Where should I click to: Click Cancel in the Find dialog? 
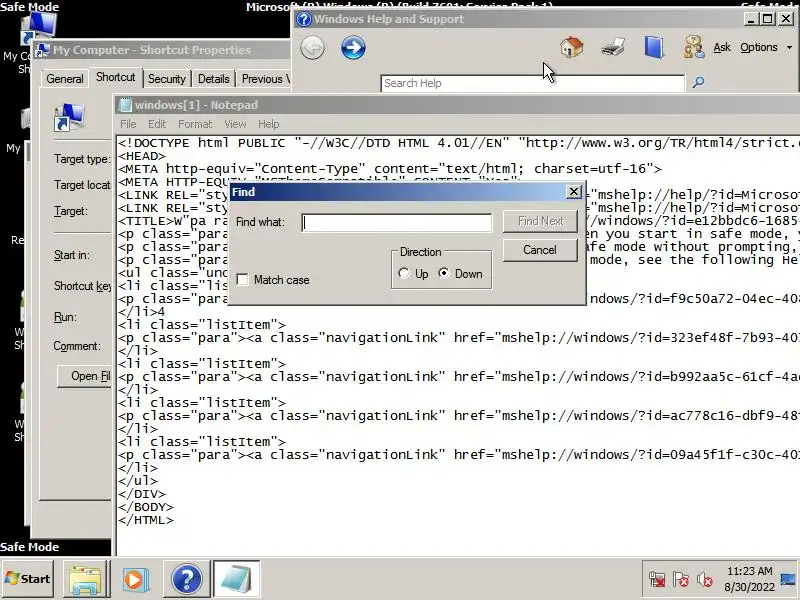[x=540, y=250]
